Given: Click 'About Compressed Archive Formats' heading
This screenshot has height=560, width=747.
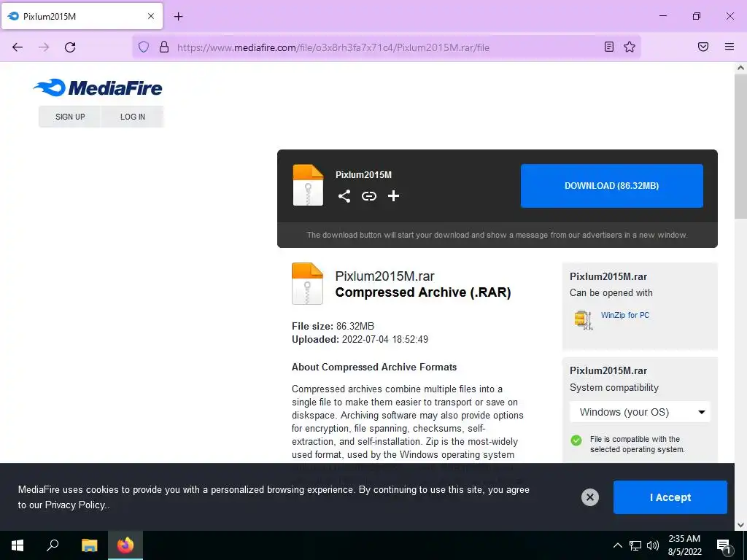Looking at the screenshot, I should click(x=374, y=367).
